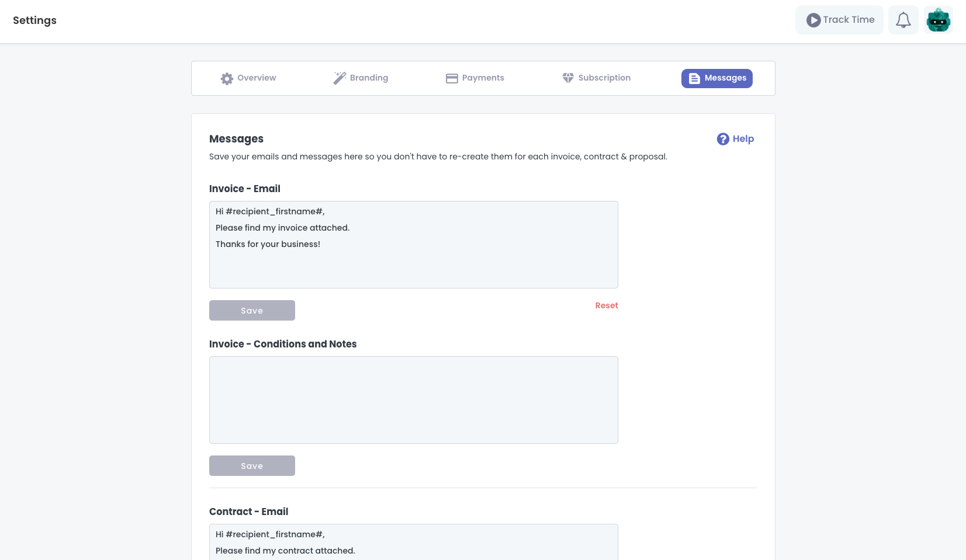966x560 pixels.
Task: Start tracking with Track Time button
Action: click(x=849, y=20)
